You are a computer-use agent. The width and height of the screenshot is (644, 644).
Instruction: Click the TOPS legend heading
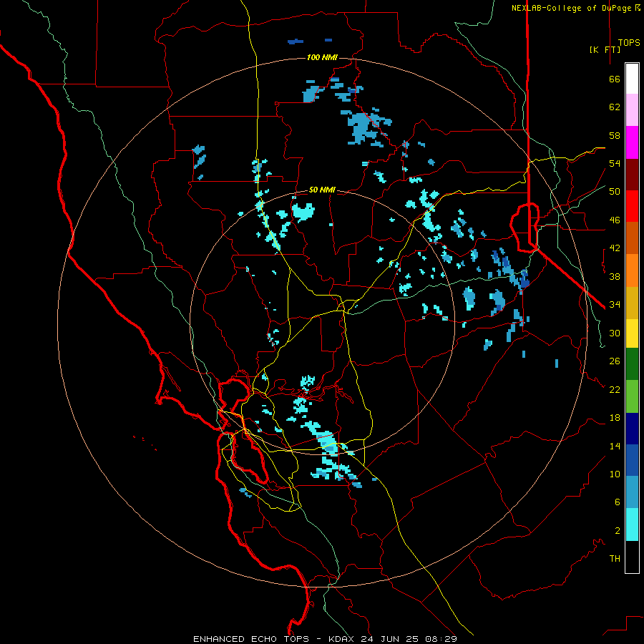[x=629, y=42]
